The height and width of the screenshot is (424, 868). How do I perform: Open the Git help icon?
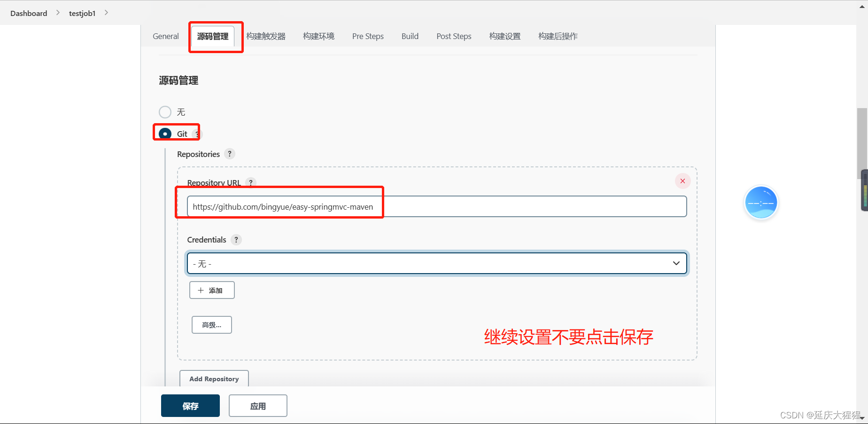point(196,133)
